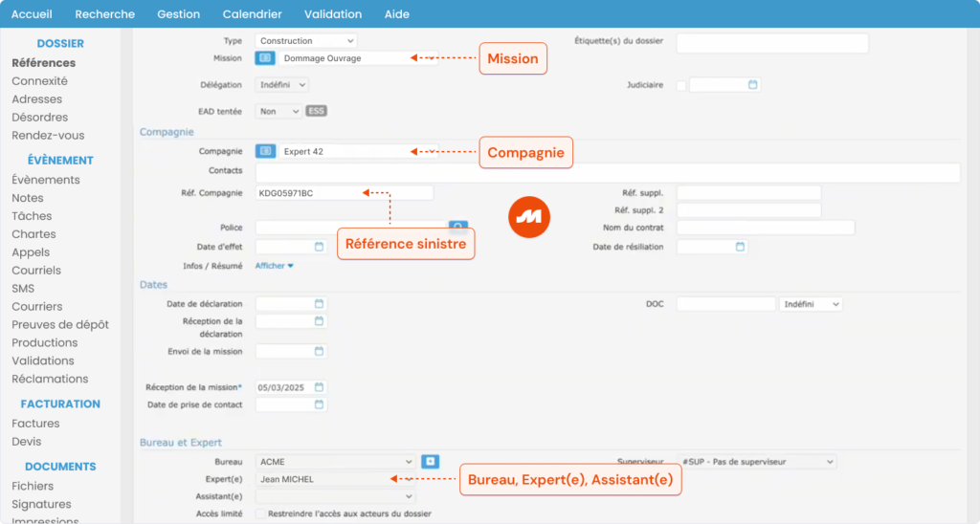Open the Superviseur dropdown
The image size is (980, 524).
click(756, 462)
